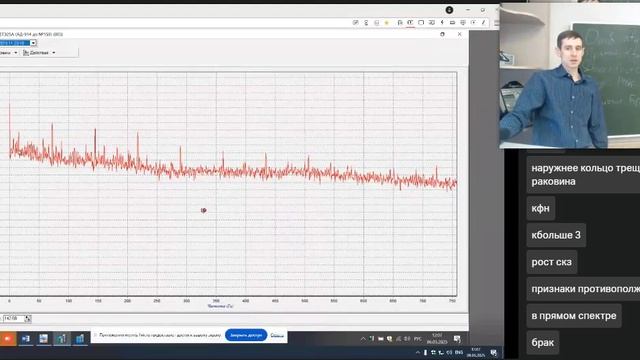The height and width of the screenshot is (360, 640).
Task: Click the numeric input field below the chart
Action: [13, 318]
